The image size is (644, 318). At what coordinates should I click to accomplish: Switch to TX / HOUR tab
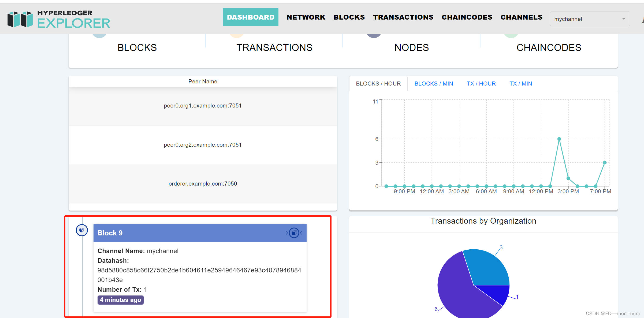pyautogui.click(x=481, y=84)
